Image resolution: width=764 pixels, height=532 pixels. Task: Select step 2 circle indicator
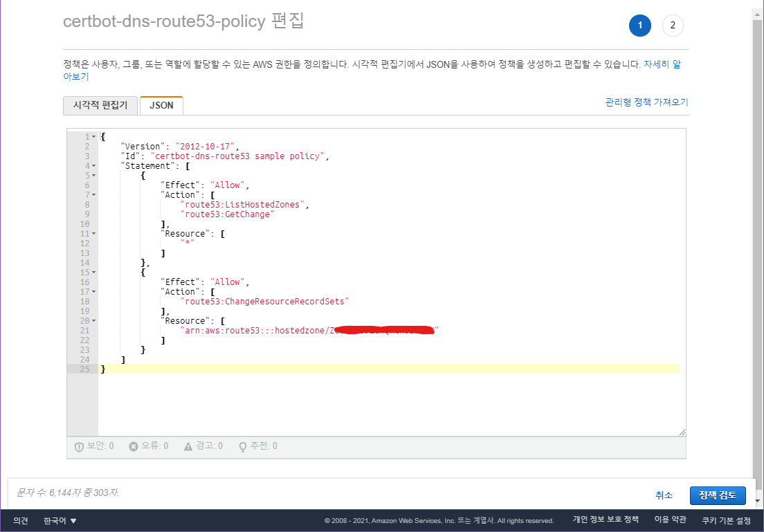(673, 26)
